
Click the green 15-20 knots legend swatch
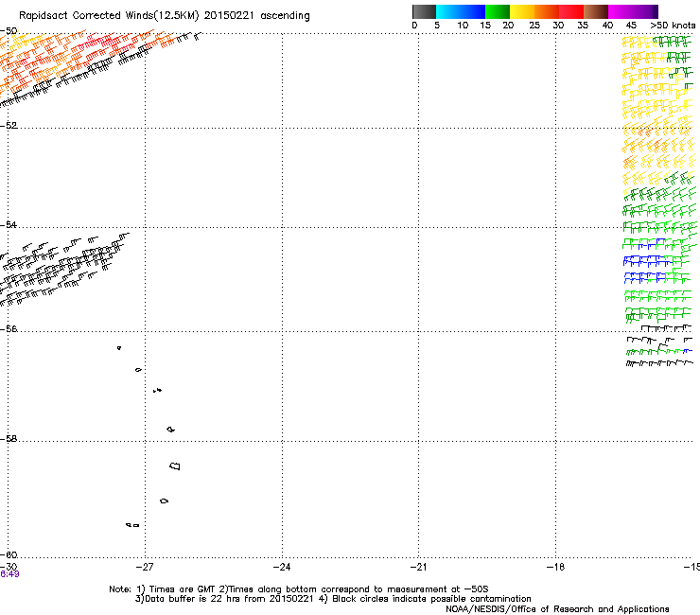point(498,11)
